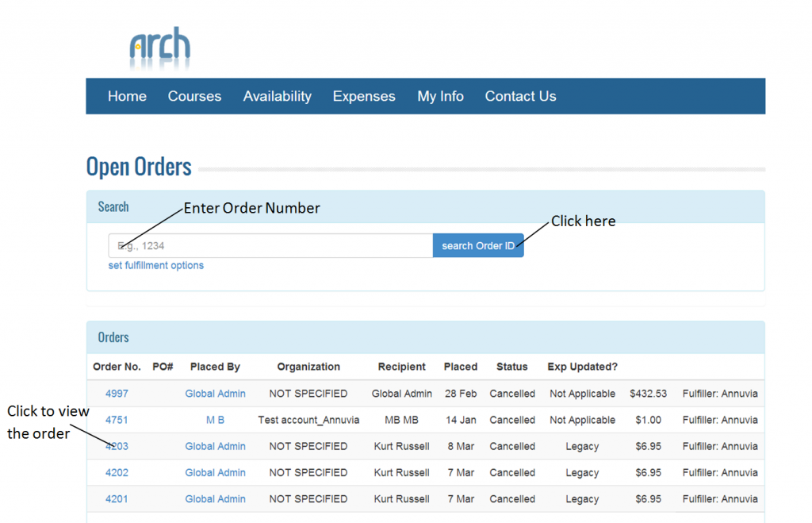This screenshot has width=812, height=523.
Task: Click Global Admin placed-by link for order 4997
Action: point(216,394)
